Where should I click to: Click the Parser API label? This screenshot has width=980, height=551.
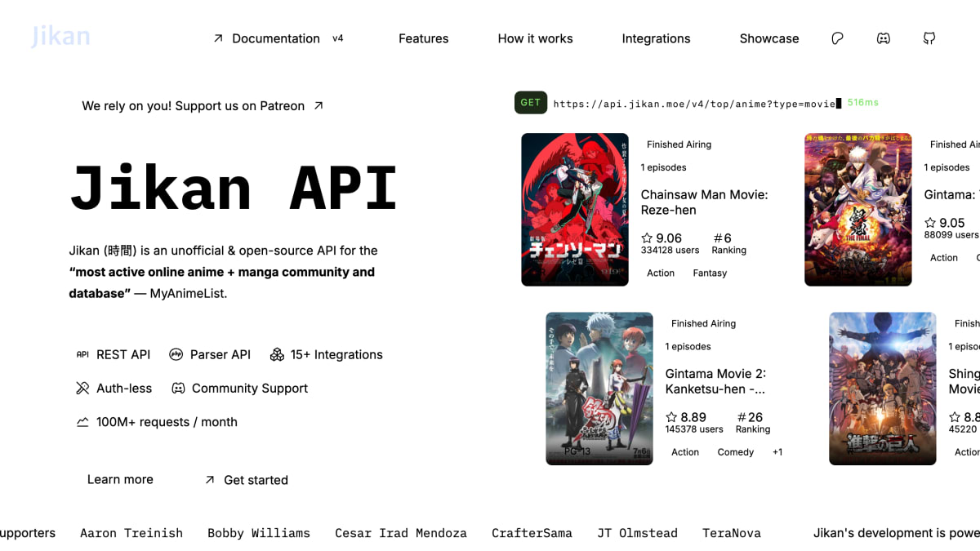pos(220,354)
